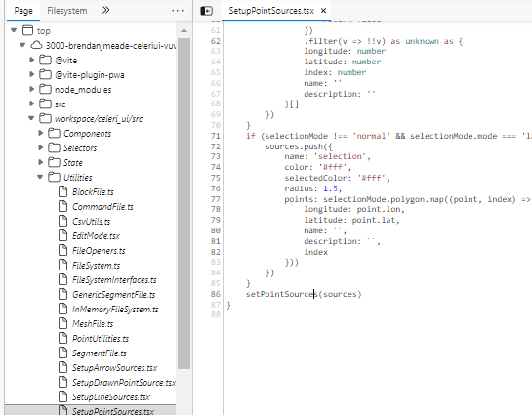Click the file icon beside SetupLineSources.tsx
This screenshot has width=532, height=415.
tap(62, 396)
